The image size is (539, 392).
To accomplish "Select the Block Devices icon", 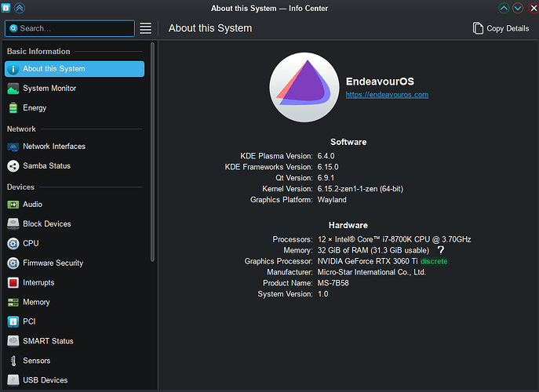I will [x=13, y=224].
